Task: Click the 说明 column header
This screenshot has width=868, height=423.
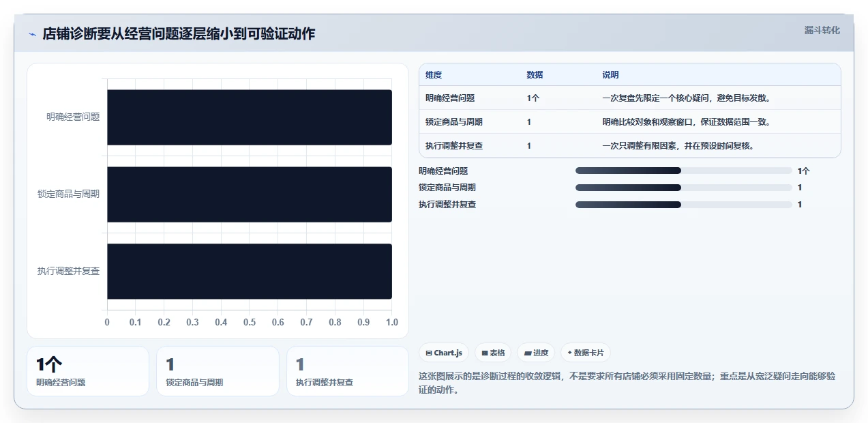Action: pyautogui.click(x=611, y=75)
